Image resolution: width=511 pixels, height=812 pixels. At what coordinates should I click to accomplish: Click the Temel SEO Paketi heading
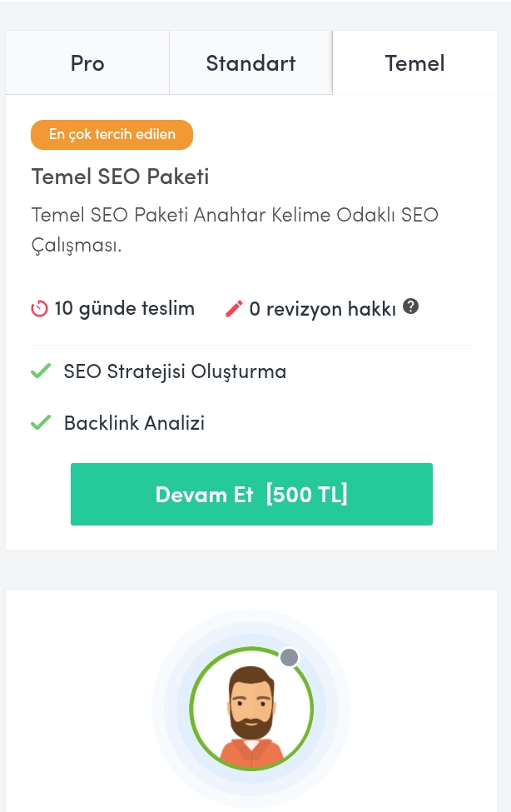pos(120,177)
